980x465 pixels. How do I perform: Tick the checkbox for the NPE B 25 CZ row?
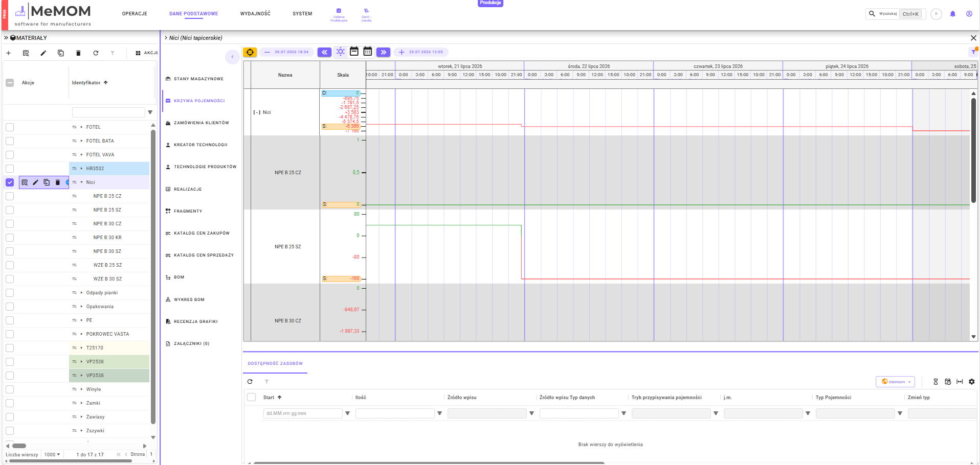click(x=10, y=196)
